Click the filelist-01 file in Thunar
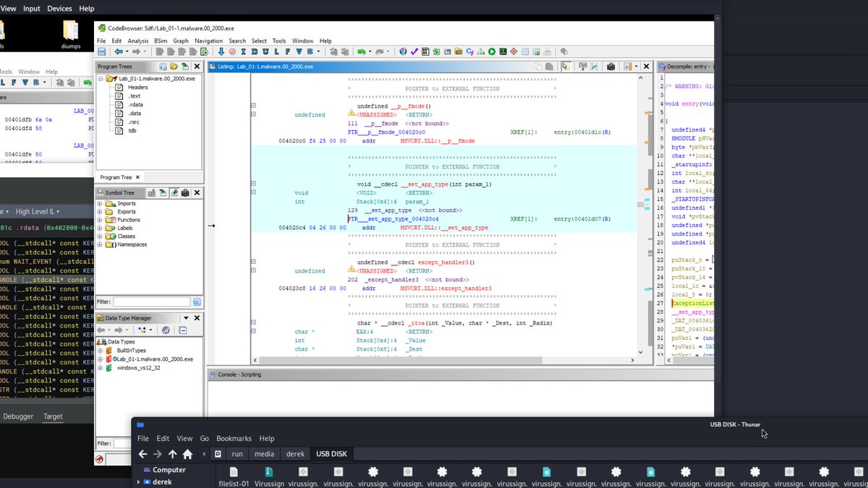The image size is (868, 488). point(234,477)
